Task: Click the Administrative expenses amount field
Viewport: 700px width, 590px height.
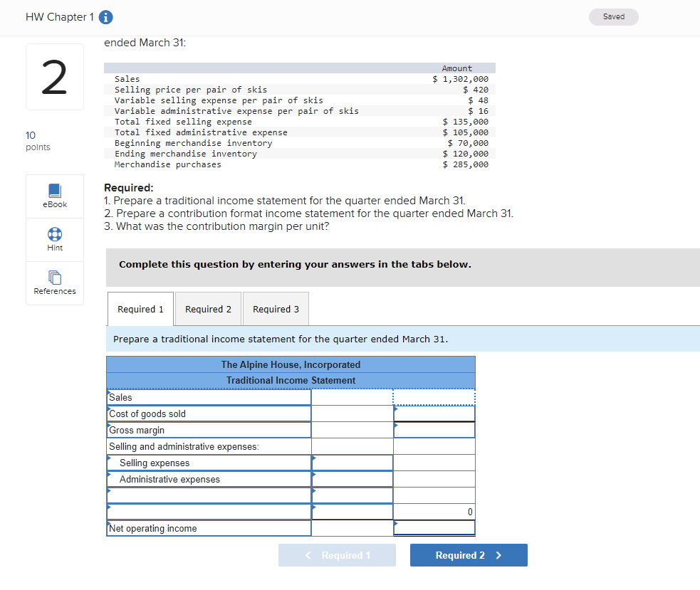Action: pos(352,479)
